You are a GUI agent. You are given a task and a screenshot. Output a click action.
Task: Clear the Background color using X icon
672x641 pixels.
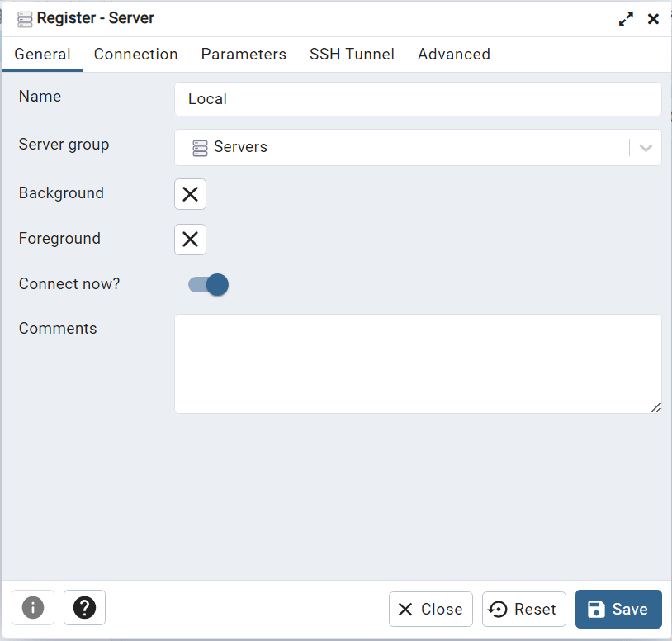click(189, 194)
